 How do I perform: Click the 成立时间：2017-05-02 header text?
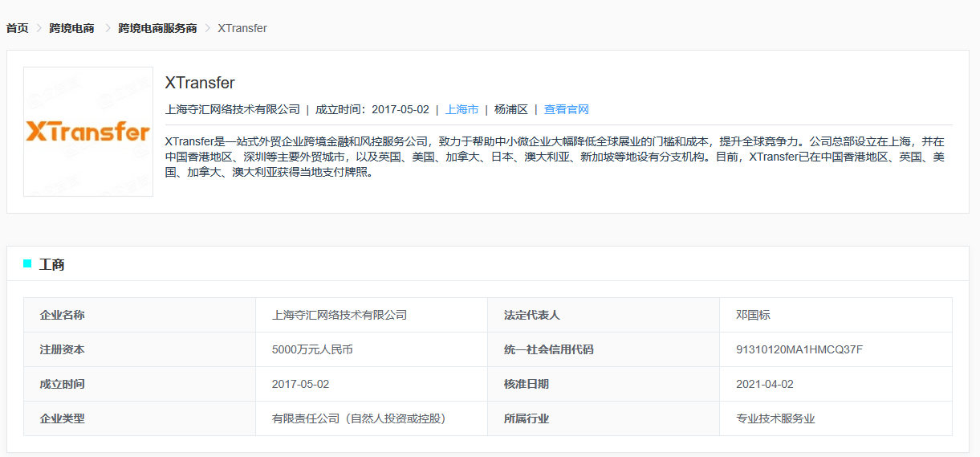pos(372,109)
